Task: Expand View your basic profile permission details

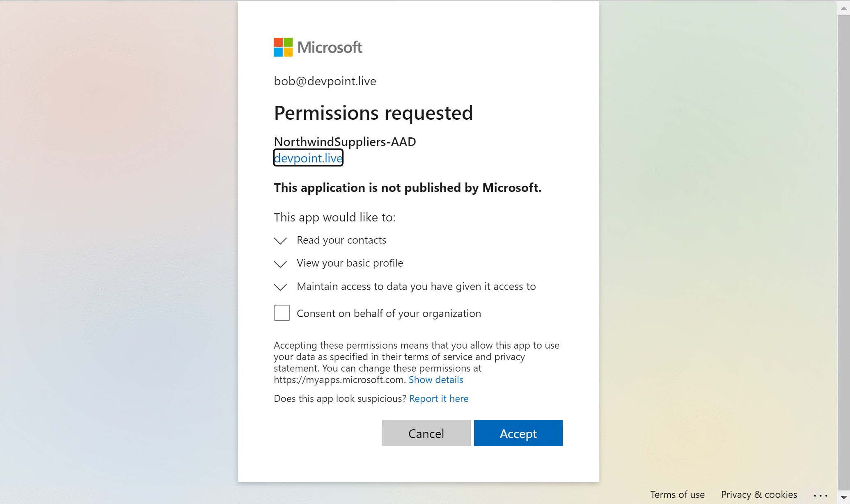Action: (280, 263)
